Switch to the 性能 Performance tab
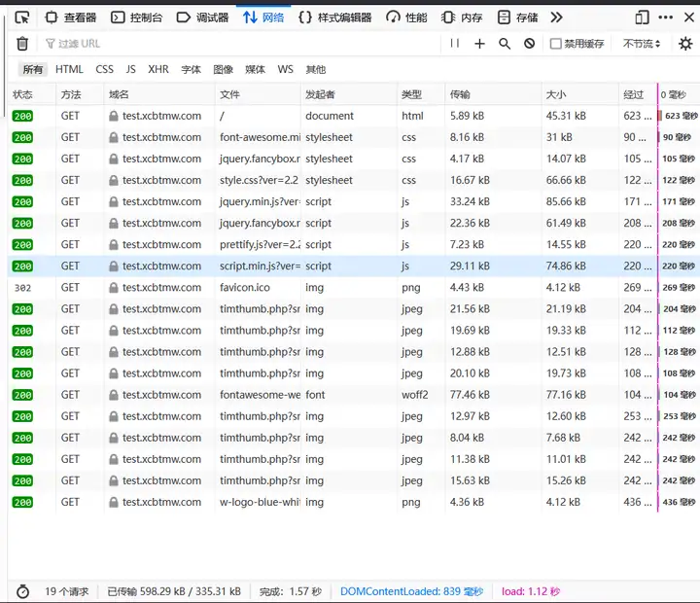Screen dimensions: 700x603 [406, 18]
